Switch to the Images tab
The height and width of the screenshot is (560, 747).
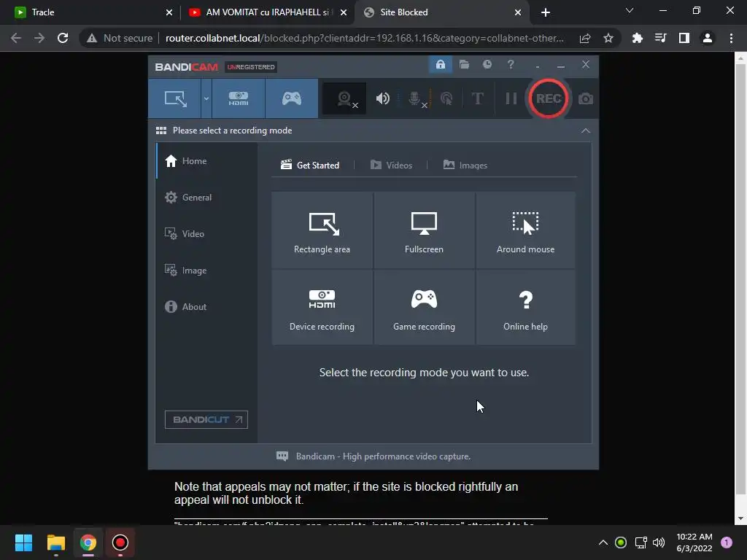(x=465, y=166)
